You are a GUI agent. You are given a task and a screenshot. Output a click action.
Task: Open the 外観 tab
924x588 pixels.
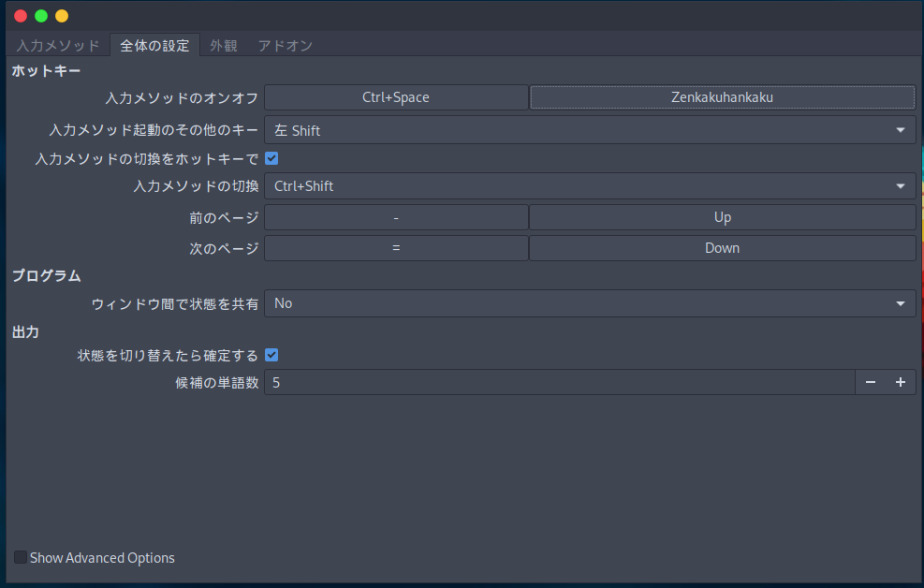pos(224,45)
